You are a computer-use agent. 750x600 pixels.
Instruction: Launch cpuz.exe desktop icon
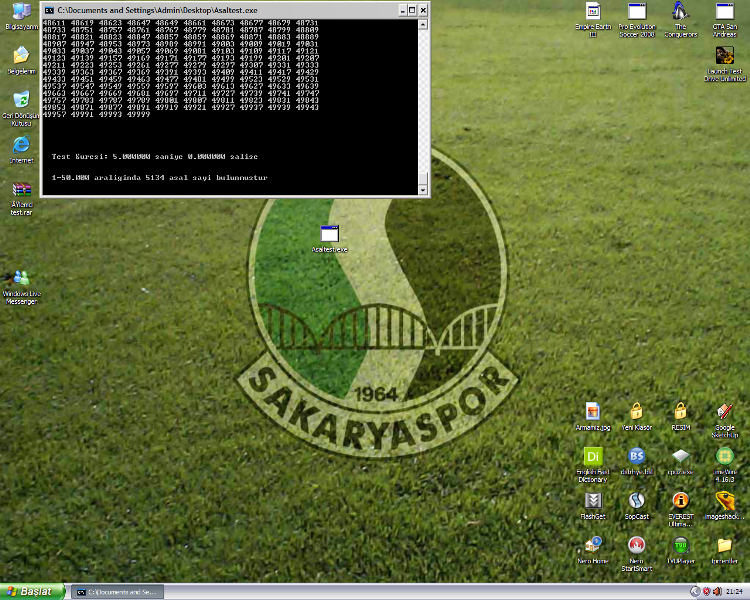pos(681,461)
